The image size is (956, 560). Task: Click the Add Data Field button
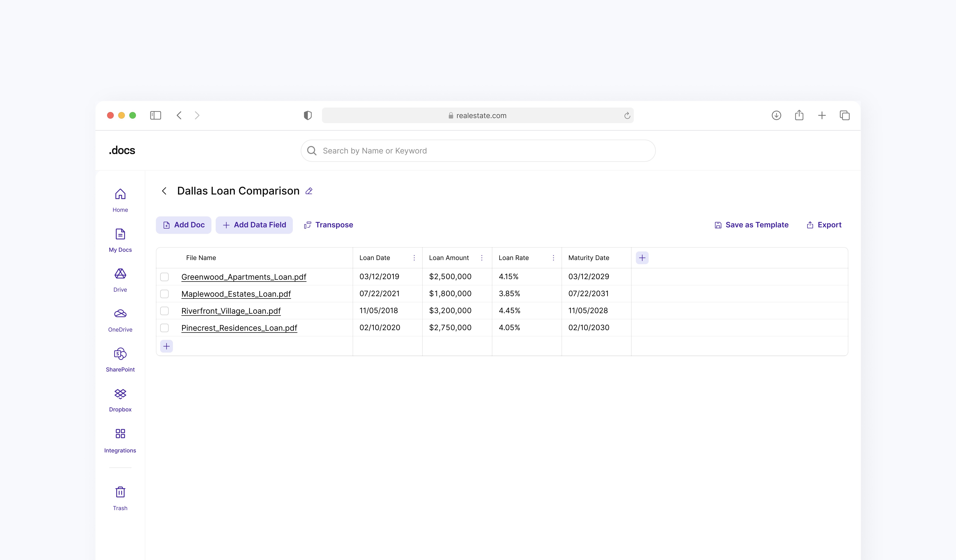[x=254, y=225]
